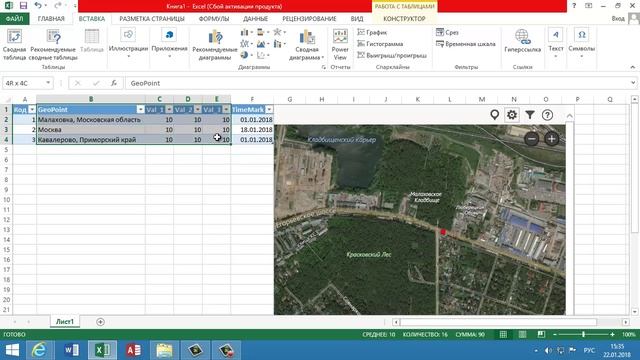Open the TimeMark column filter dropdown

269,110
